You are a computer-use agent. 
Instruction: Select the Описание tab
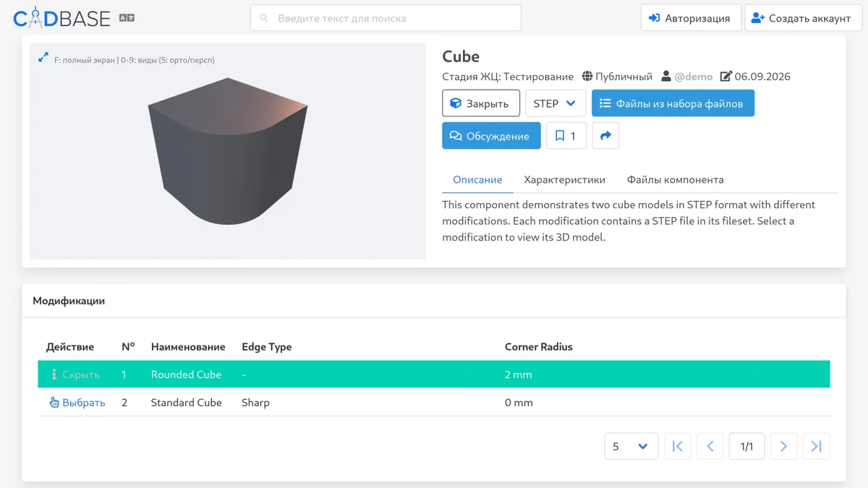tap(477, 179)
